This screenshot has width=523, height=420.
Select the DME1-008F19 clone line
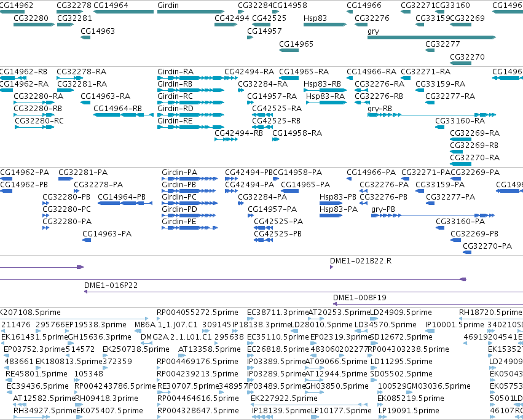click(x=428, y=304)
